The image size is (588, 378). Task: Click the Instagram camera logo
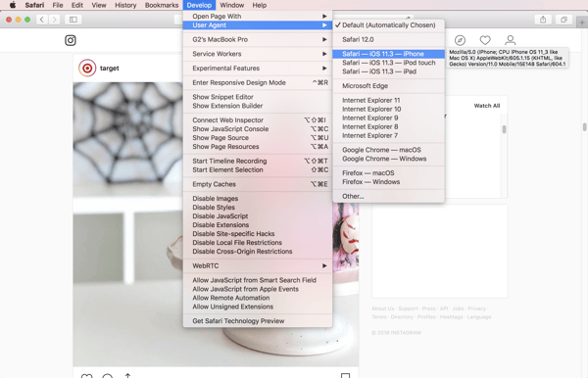[71, 40]
